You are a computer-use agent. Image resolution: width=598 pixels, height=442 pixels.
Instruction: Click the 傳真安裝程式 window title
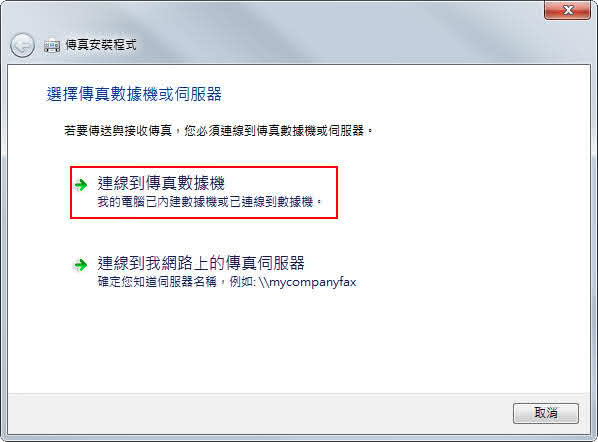(x=101, y=45)
